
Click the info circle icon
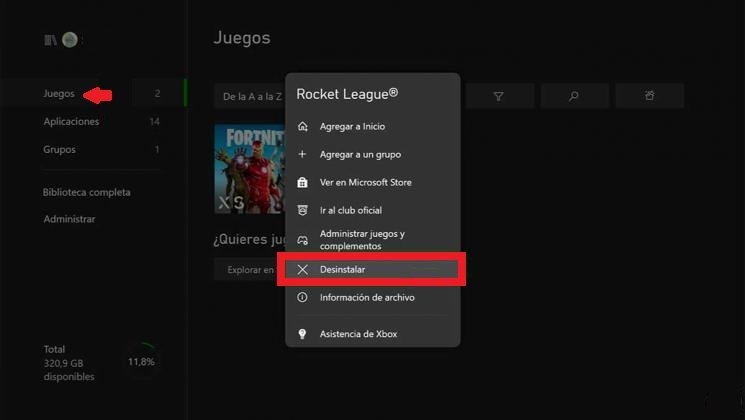(x=302, y=297)
